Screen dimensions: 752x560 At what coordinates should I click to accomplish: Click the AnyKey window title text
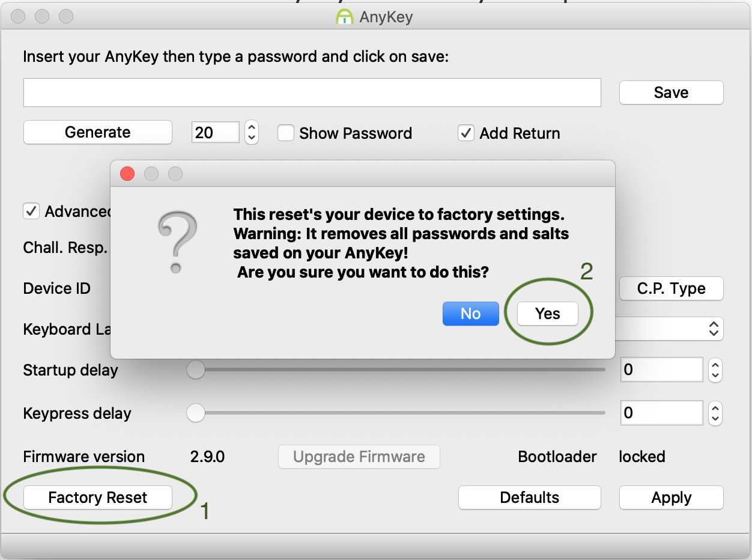[x=386, y=17]
